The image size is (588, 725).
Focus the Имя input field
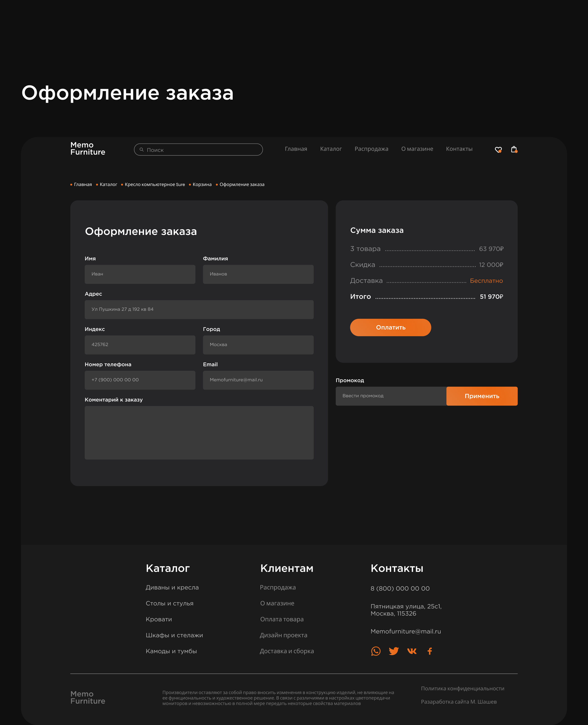(x=140, y=274)
